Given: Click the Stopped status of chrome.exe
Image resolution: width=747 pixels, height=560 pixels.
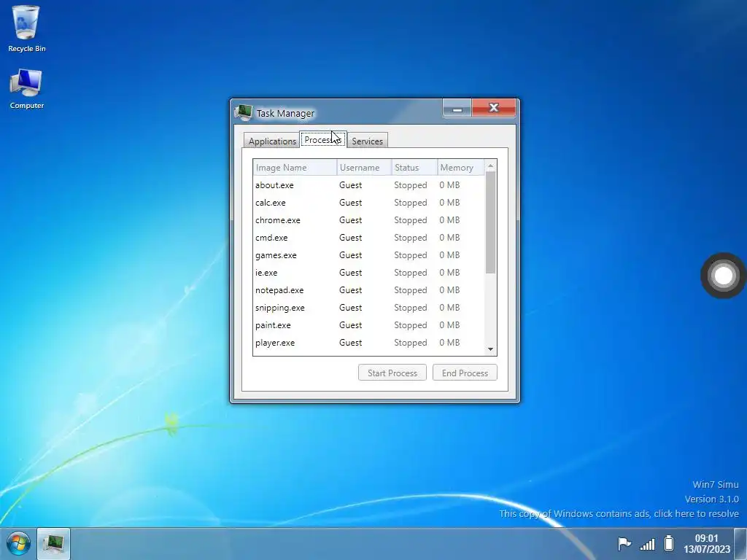Looking at the screenshot, I should point(410,220).
